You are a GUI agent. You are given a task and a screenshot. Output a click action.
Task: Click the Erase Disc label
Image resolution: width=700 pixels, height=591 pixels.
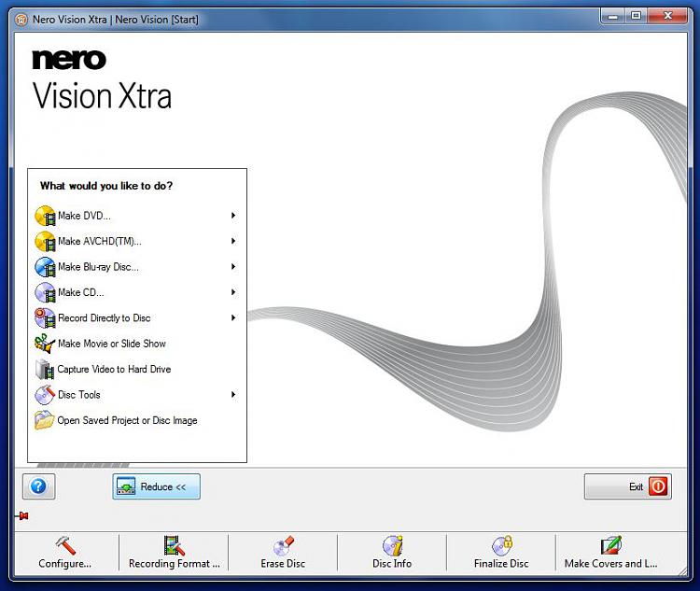283,564
